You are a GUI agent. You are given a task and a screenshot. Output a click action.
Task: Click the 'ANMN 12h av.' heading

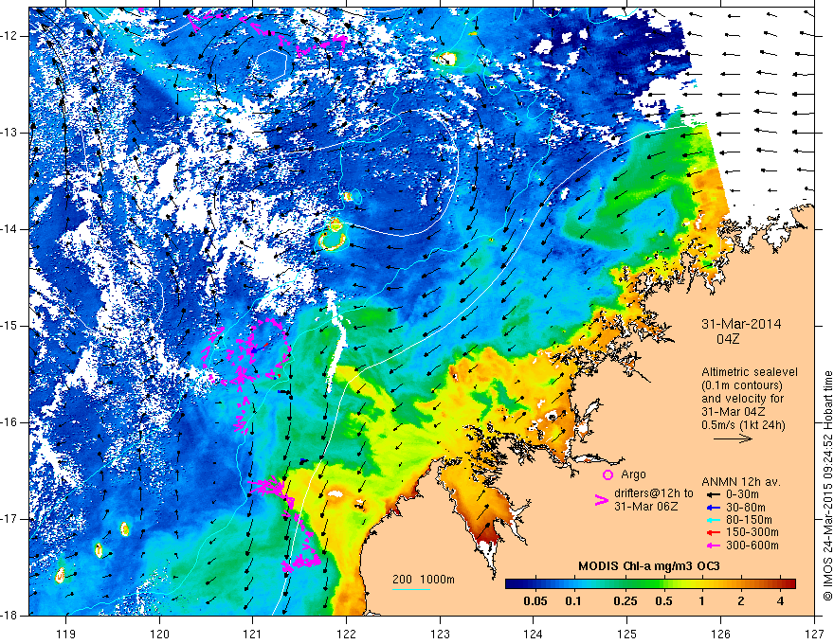pyautogui.click(x=741, y=482)
